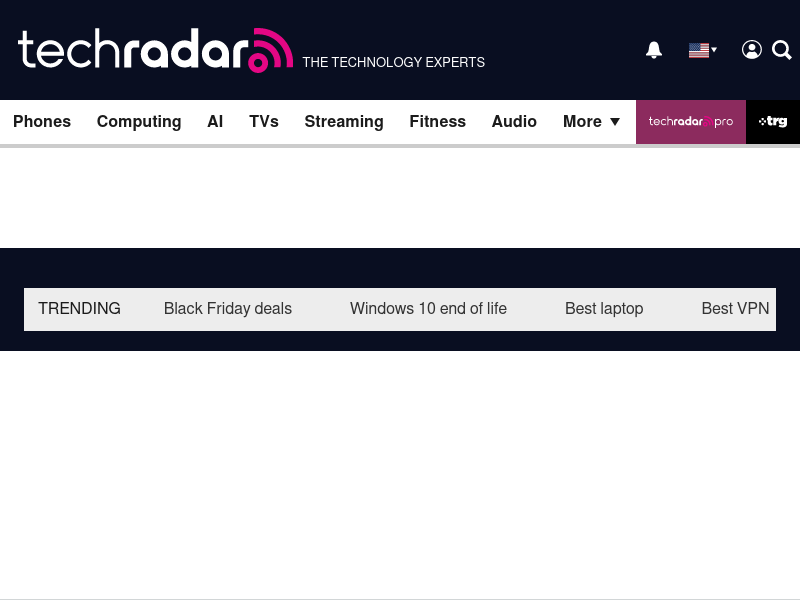Click the Best VPN trending link
Image resolution: width=800 pixels, height=600 pixels.
tap(735, 309)
